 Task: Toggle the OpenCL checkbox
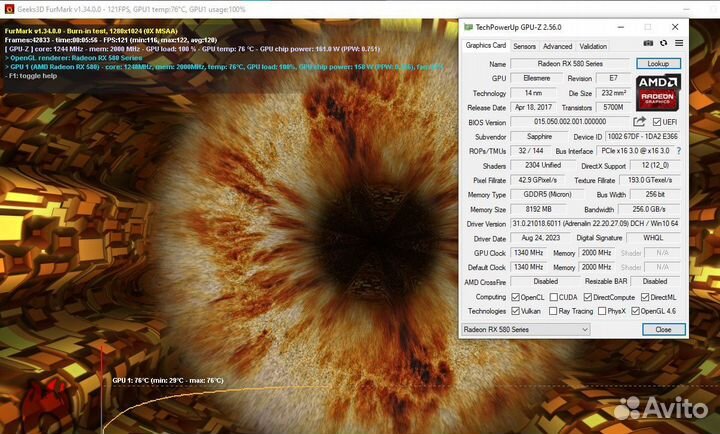[515, 297]
